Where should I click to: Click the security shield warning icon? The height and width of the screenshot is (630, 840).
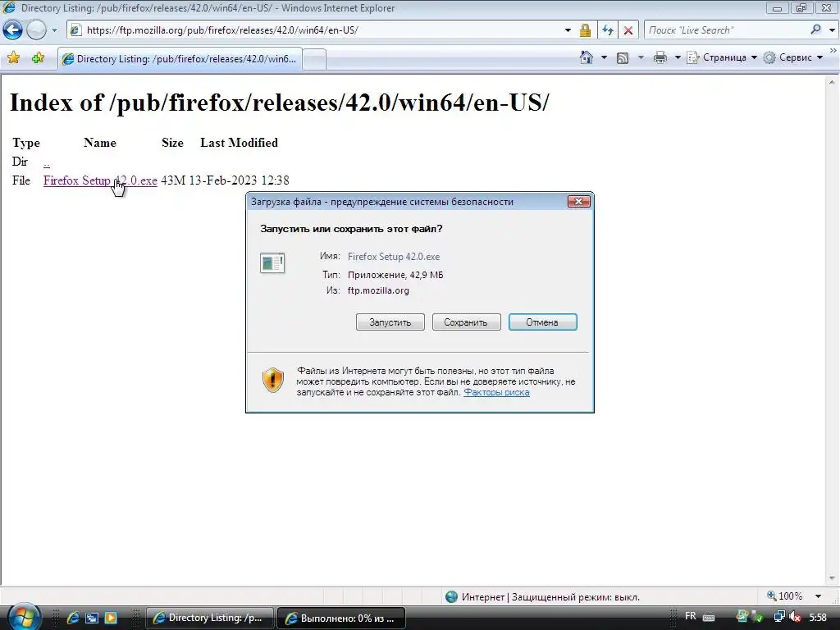(x=272, y=380)
